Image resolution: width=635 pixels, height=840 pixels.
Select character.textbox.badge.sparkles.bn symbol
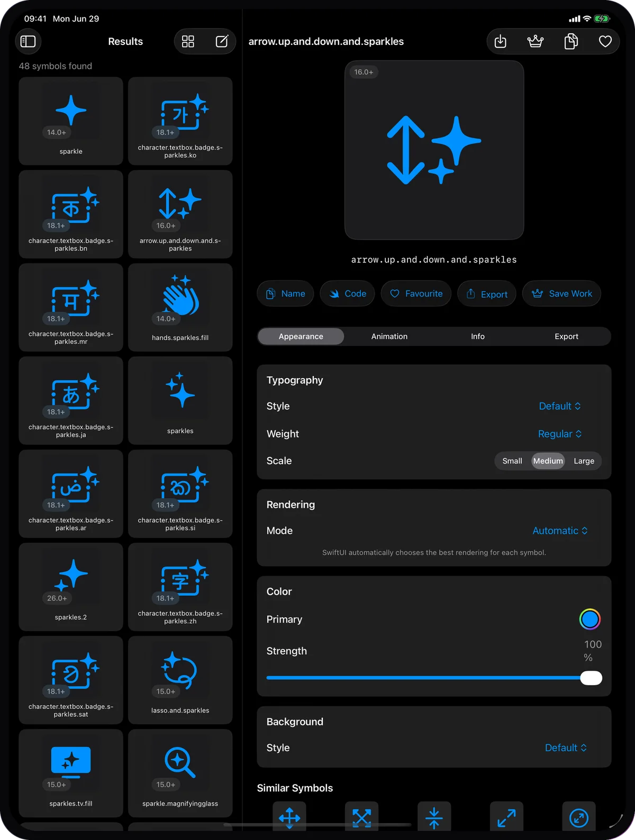pos(71,214)
